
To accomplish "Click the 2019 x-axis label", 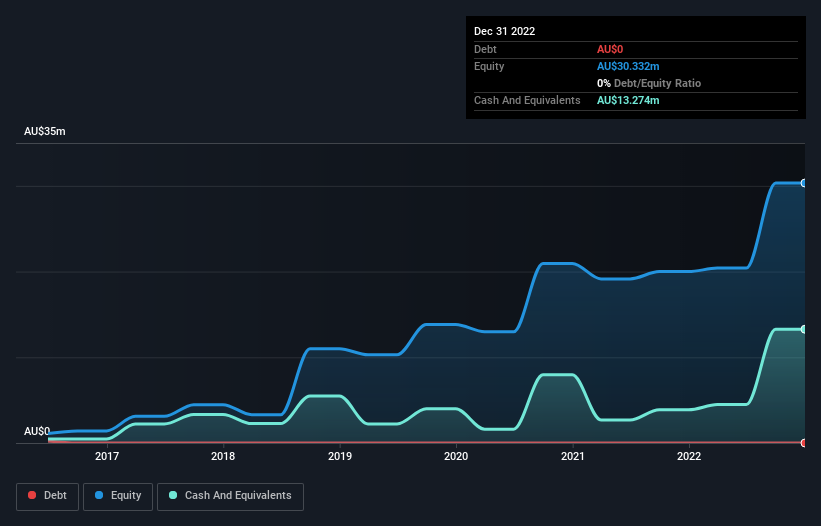I will click(340, 456).
